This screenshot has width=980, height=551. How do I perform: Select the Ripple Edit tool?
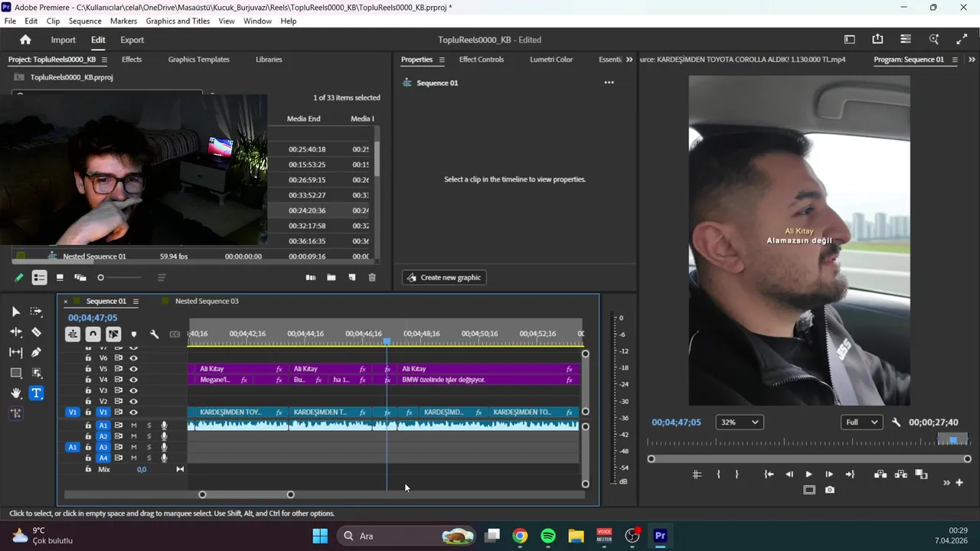(16, 332)
